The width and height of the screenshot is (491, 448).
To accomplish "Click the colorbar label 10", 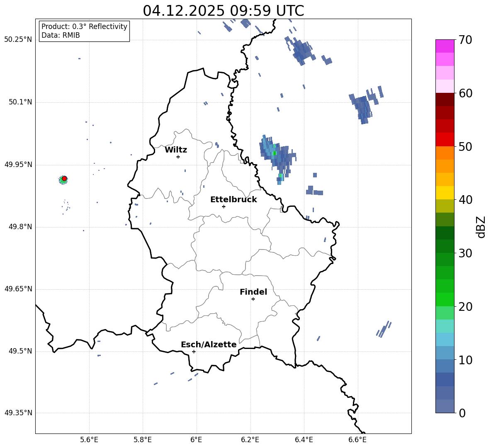I will [x=465, y=360].
